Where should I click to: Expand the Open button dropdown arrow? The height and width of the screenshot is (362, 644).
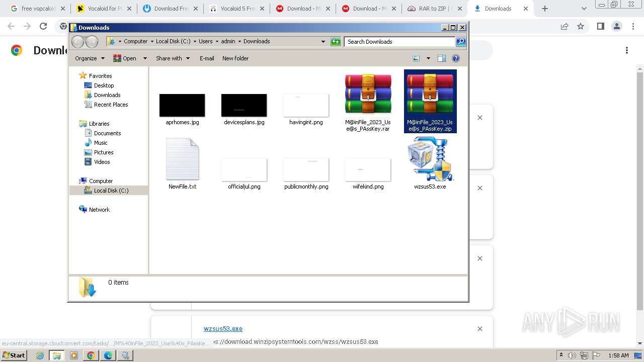click(x=145, y=58)
